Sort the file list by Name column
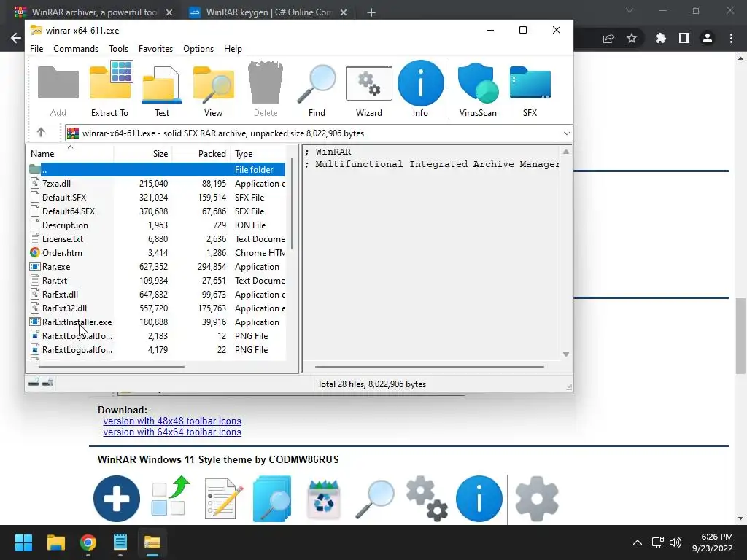Image resolution: width=747 pixels, height=560 pixels. point(71,153)
